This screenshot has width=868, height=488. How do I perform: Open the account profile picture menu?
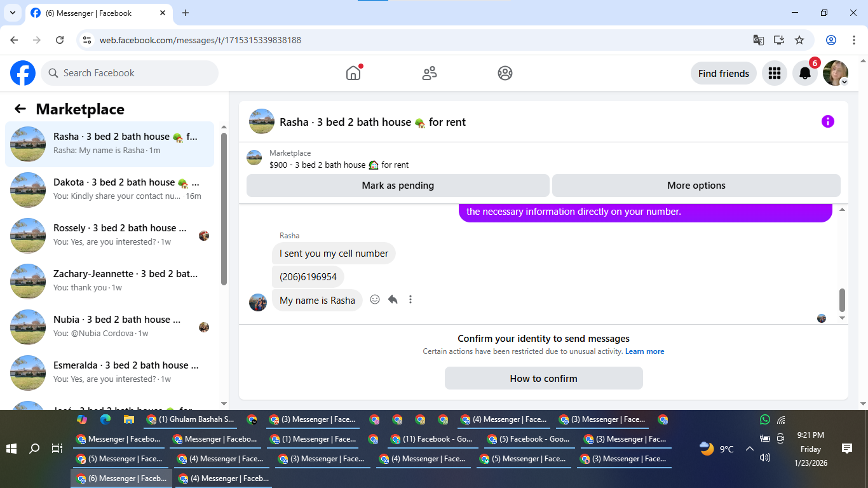click(x=836, y=73)
